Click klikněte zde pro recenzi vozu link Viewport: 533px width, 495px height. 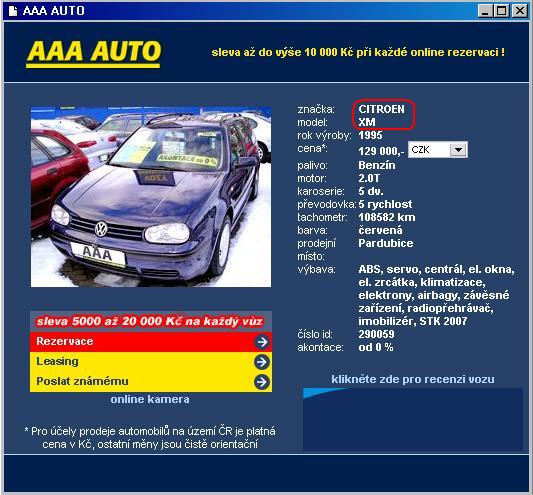coord(413,379)
